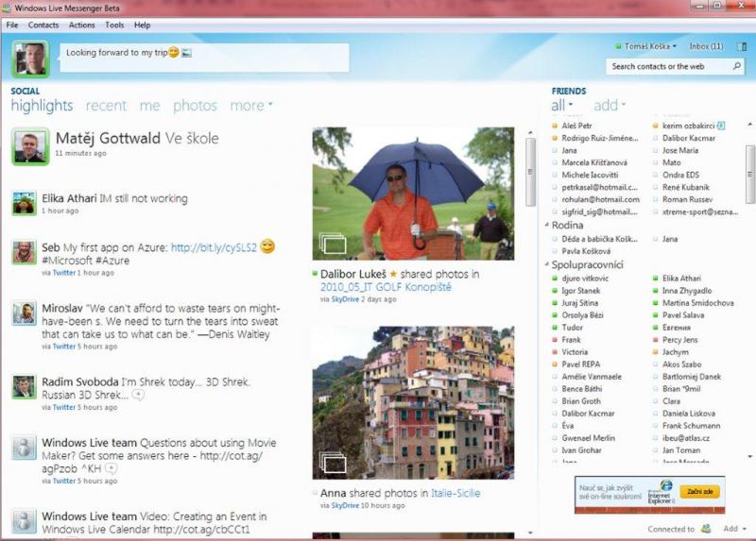Click the photo icon beside status message
The image size is (756, 541).
pos(186,53)
